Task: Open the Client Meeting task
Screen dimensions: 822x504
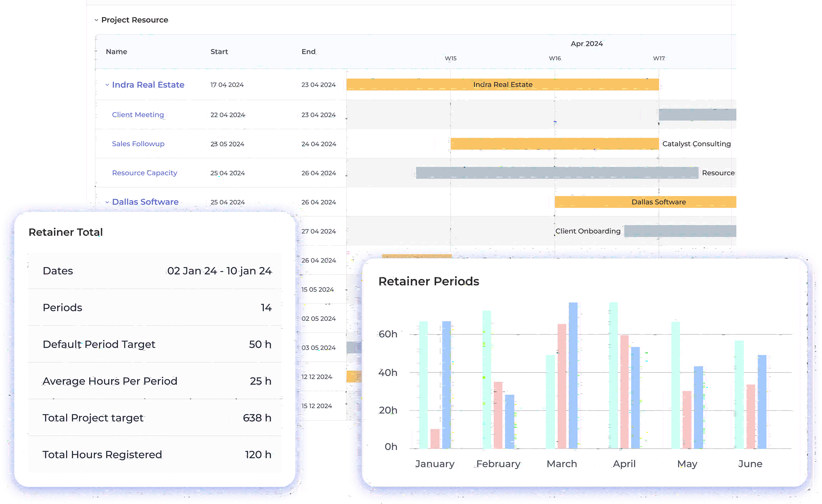Action: tap(138, 114)
